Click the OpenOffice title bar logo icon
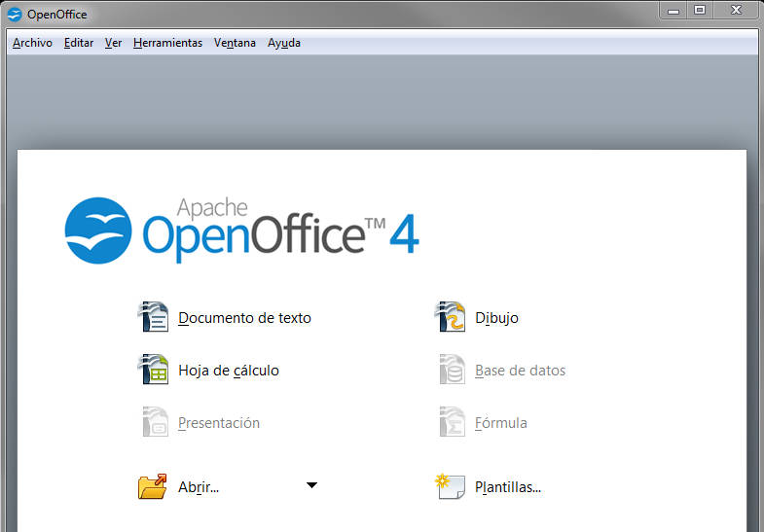Image resolution: width=764 pixels, height=532 pixels. (15, 15)
